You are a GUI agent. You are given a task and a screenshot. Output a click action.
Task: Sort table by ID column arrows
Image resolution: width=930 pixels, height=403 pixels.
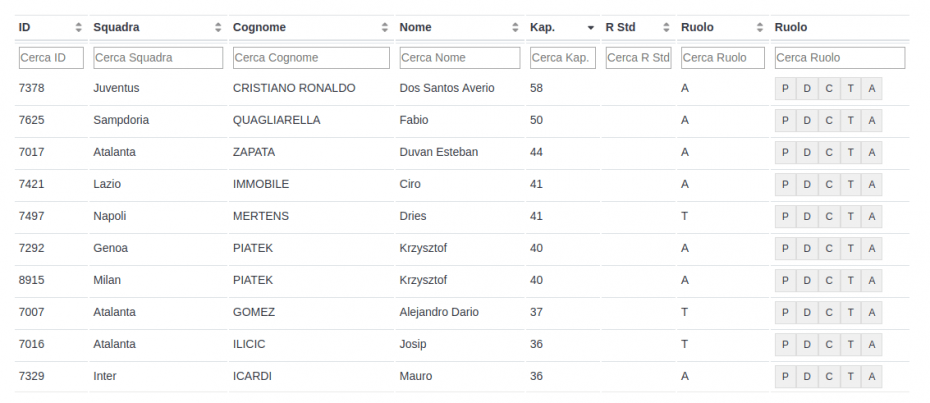coord(79,27)
